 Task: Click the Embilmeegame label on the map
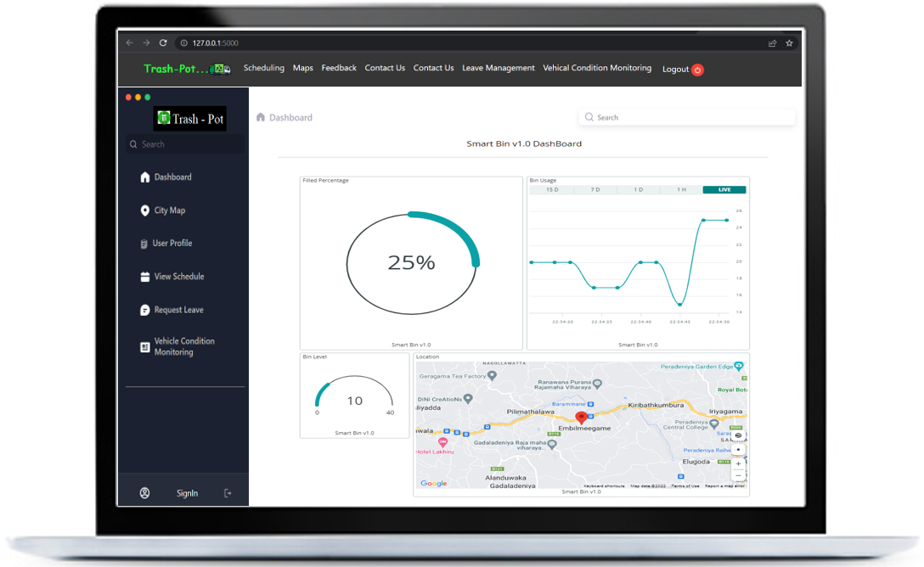(x=584, y=428)
